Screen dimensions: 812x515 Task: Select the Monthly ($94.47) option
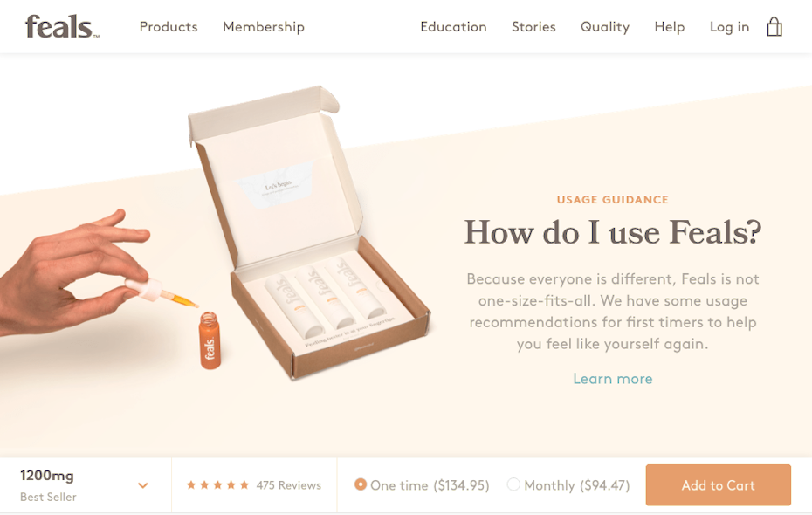568,485
